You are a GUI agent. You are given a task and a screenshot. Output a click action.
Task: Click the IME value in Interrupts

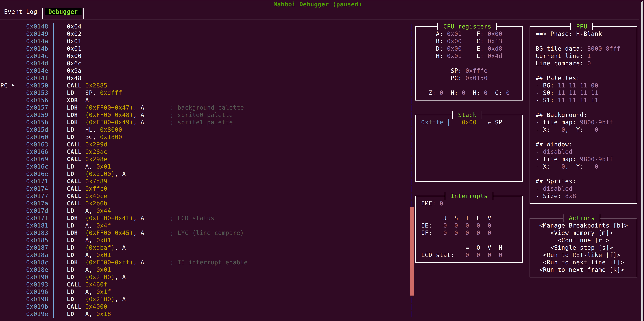[x=441, y=203]
